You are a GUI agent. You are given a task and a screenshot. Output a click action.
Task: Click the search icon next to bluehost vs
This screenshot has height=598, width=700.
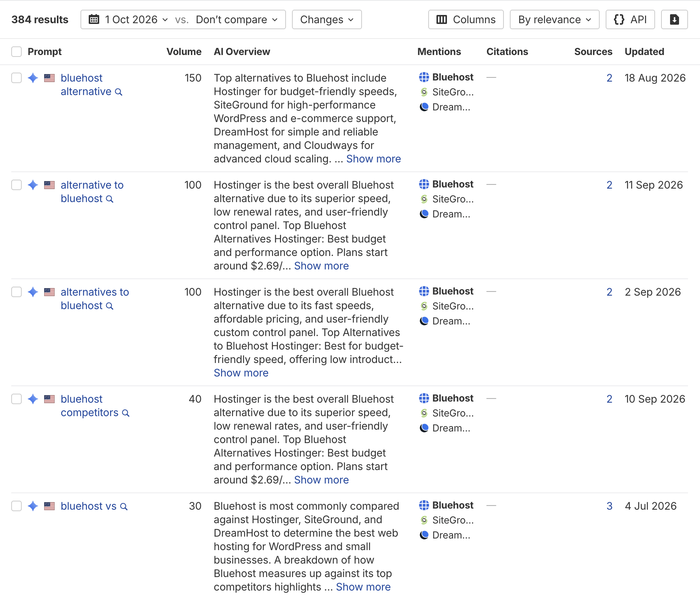pos(124,507)
